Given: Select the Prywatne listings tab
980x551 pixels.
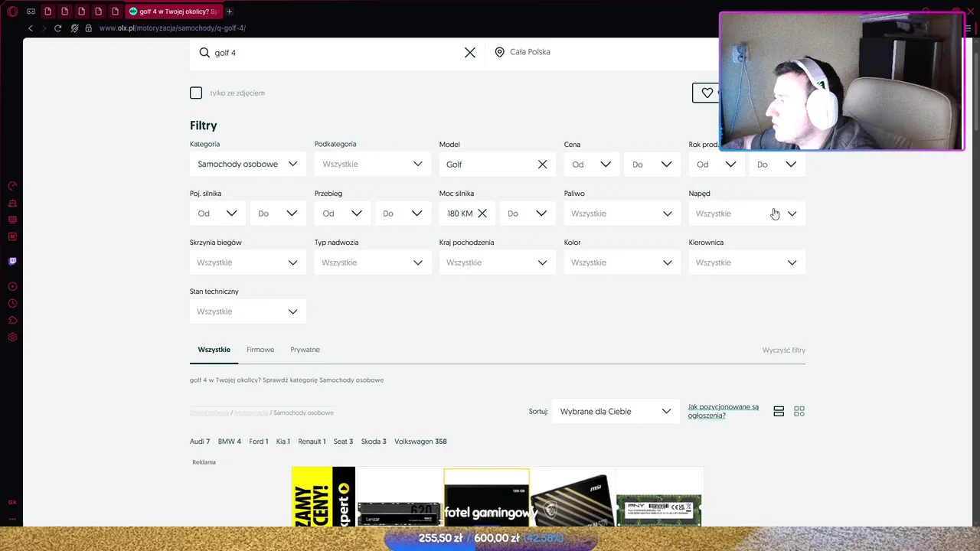Looking at the screenshot, I should tap(305, 350).
